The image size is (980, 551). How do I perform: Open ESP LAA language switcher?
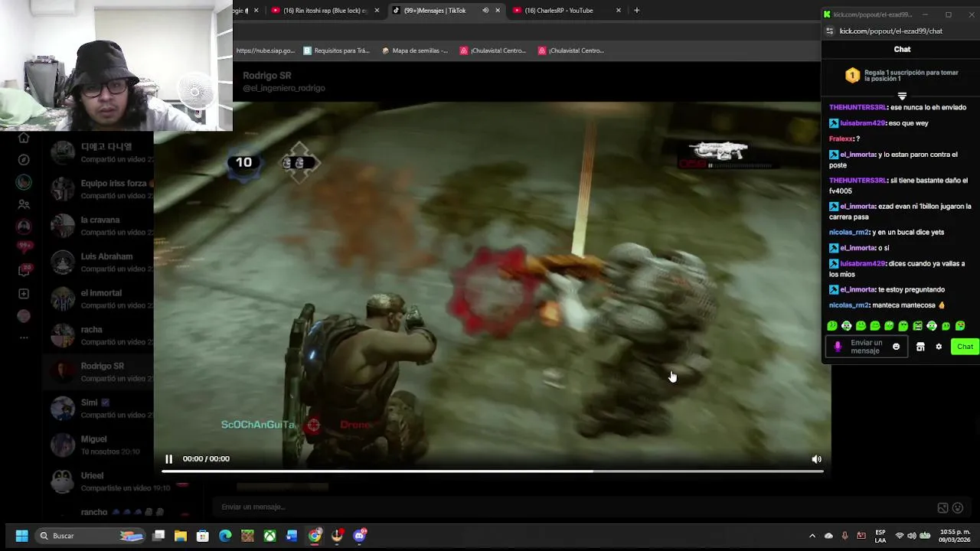click(x=880, y=536)
